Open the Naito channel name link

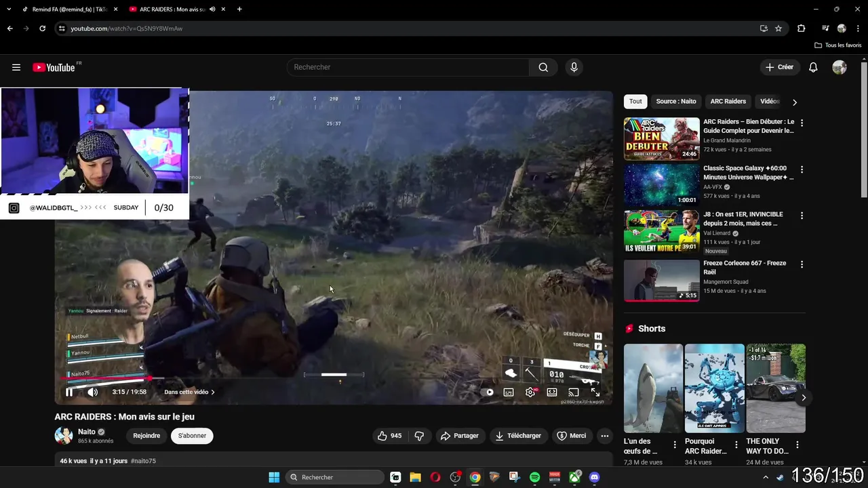coord(86,432)
